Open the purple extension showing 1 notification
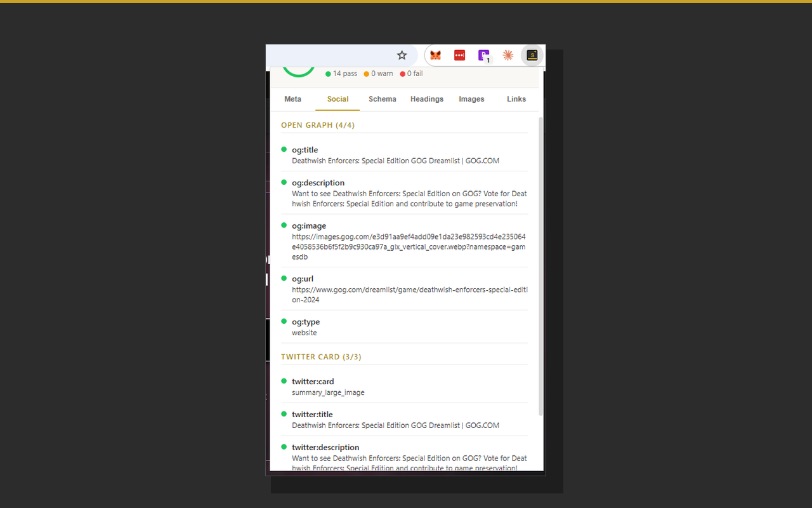This screenshot has width=812, height=508. 483,55
